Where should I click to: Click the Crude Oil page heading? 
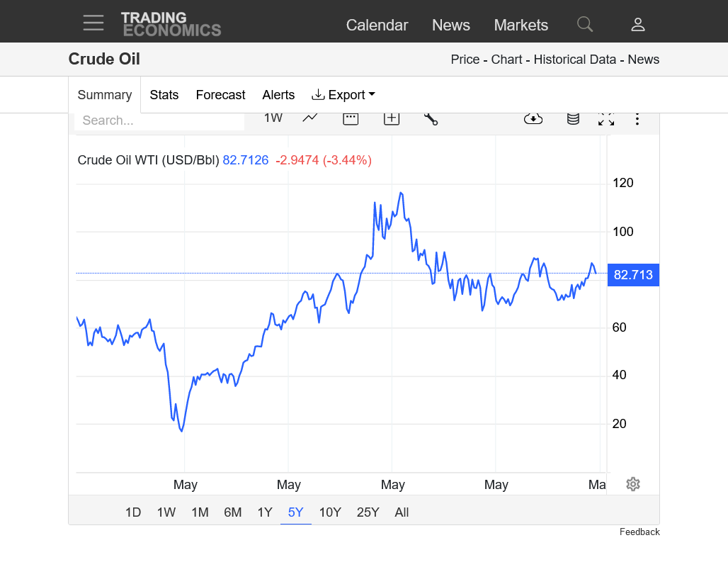[x=104, y=59]
